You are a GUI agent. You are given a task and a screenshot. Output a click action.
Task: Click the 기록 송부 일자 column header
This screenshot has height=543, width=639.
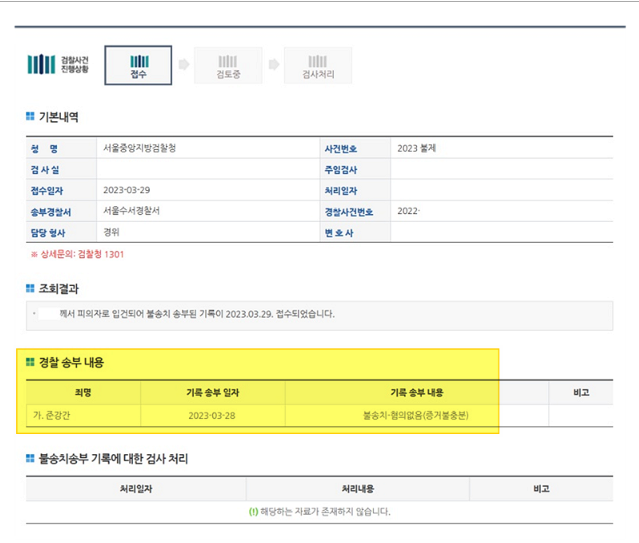click(212, 393)
